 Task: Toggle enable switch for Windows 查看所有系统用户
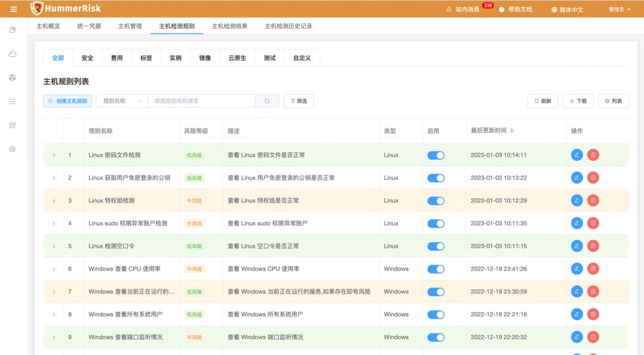pyautogui.click(x=436, y=314)
